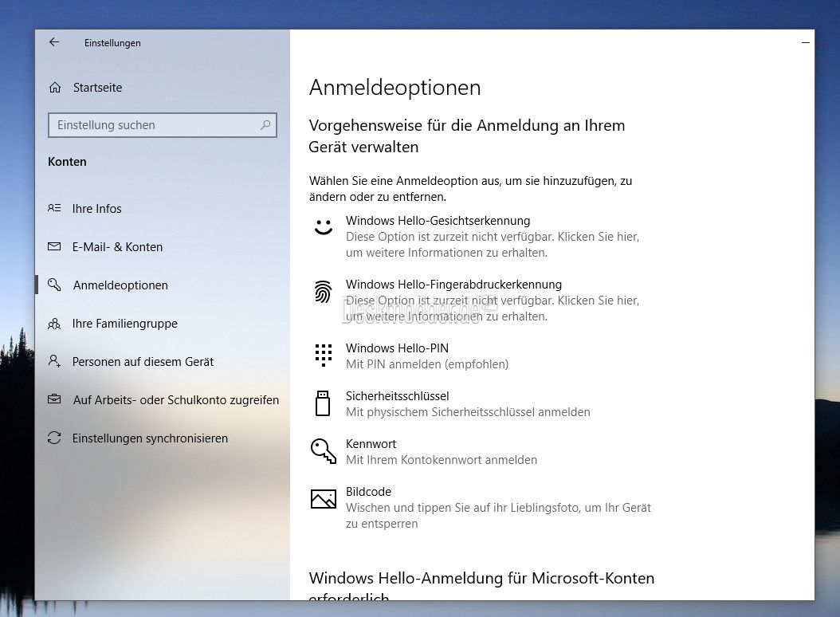
Task: Click 'Wischen und tippen Sie' Bildcode description
Action: [498, 515]
